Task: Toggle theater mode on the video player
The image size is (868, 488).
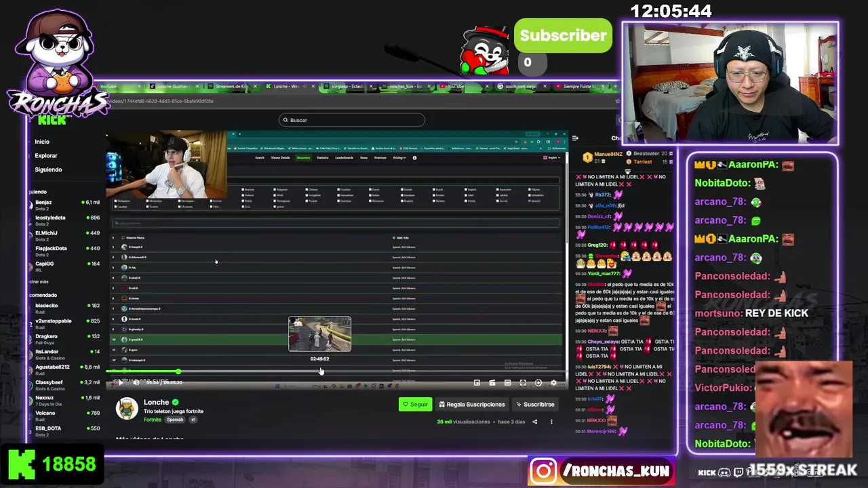Action: click(x=507, y=383)
